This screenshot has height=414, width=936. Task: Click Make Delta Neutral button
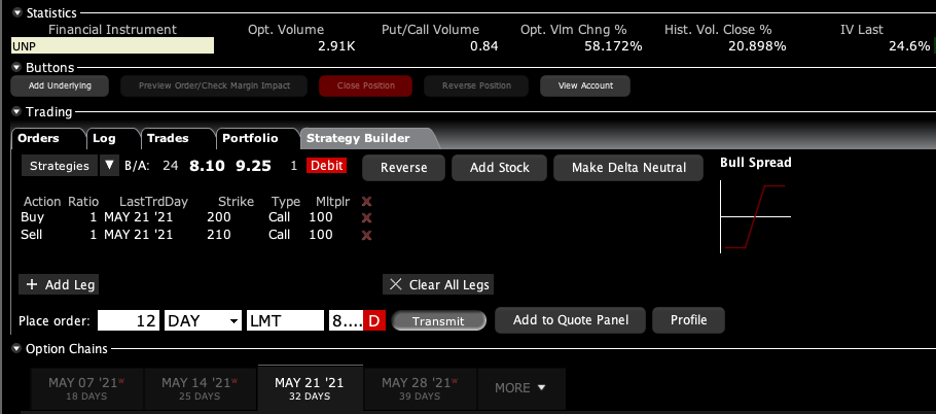[629, 167]
